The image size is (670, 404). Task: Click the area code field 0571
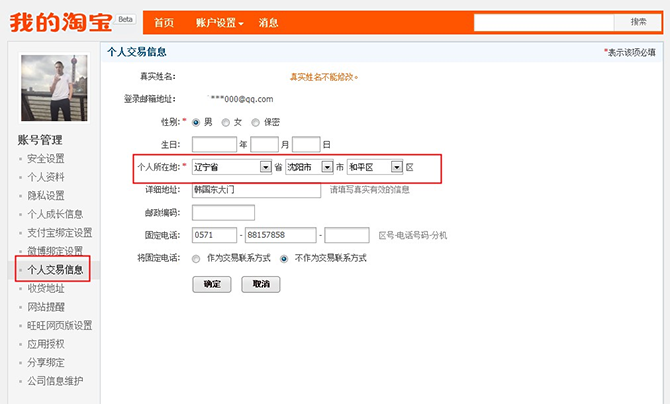pyautogui.click(x=214, y=235)
